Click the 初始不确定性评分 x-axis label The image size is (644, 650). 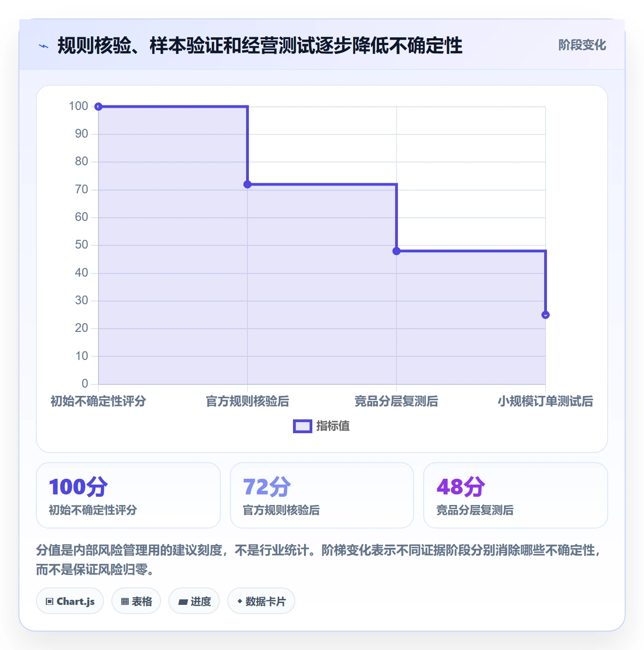(98, 401)
